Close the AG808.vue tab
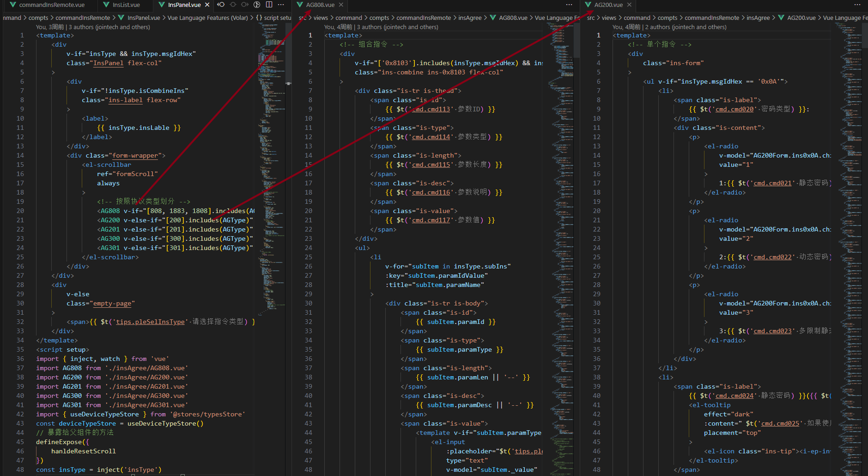Image resolution: width=868 pixels, height=476 pixels. [x=341, y=5]
